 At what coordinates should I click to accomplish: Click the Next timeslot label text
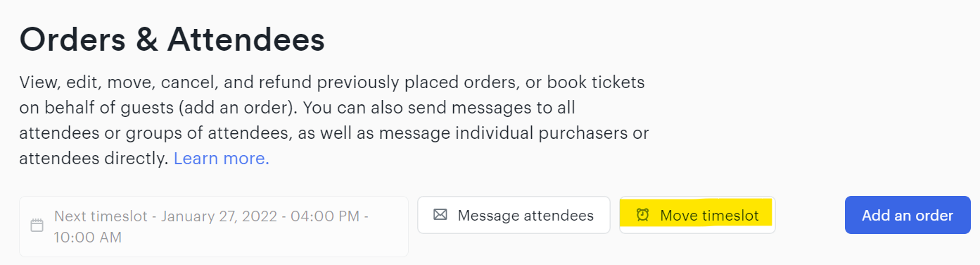101,216
